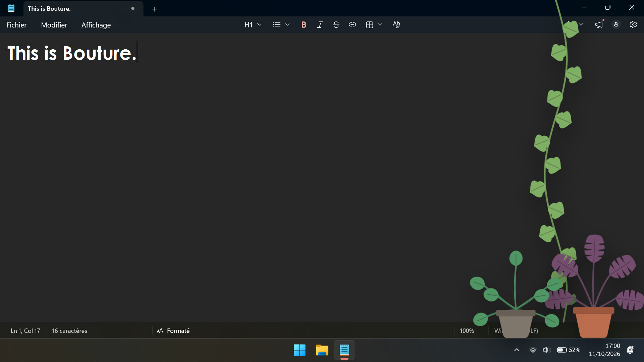The width and height of the screenshot is (644, 362).
Task: Launch File Explorer from the taskbar
Action: click(322, 350)
